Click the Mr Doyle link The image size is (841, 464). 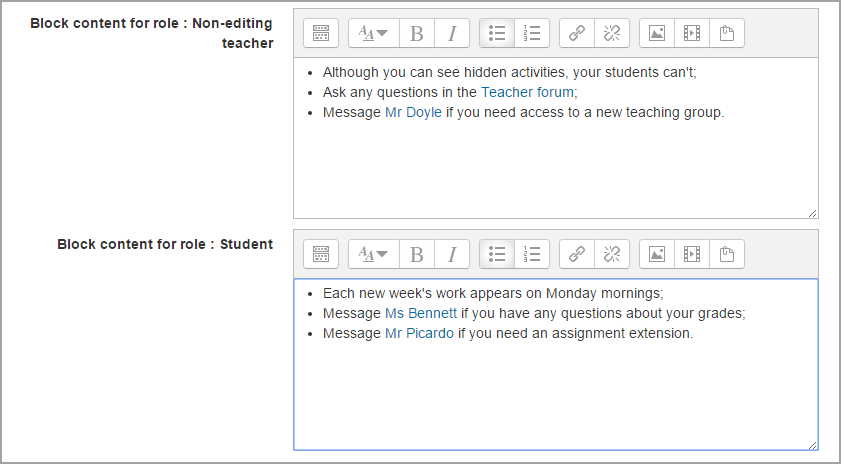413,112
